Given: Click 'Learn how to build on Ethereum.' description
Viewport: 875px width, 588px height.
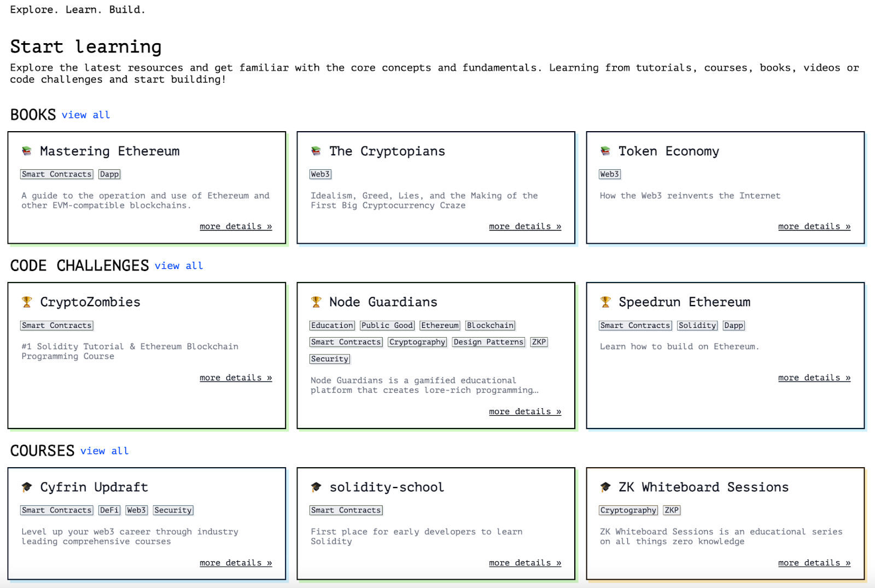Looking at the screenshot, I should coord(679,346).
